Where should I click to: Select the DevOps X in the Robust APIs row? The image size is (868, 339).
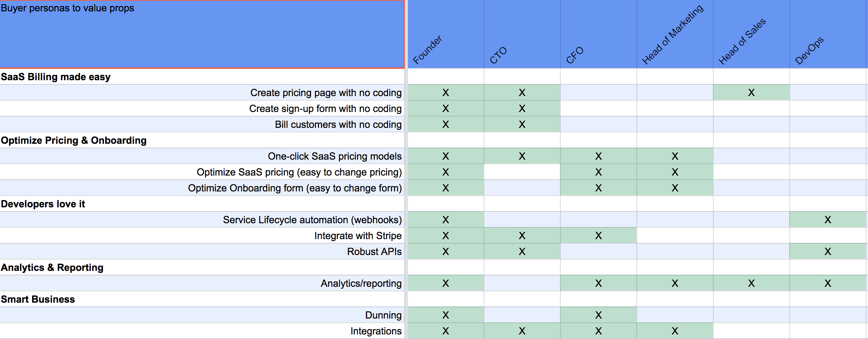pos(828,252)
